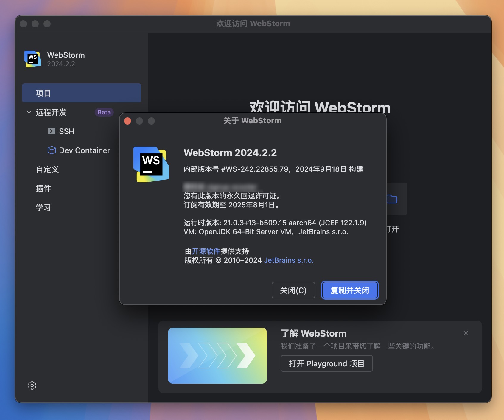This screenshot has height=420, width=504.
Task: Click the 2024.2.2 version under WebStorm in the sidebar
Action: pos(61,64)
